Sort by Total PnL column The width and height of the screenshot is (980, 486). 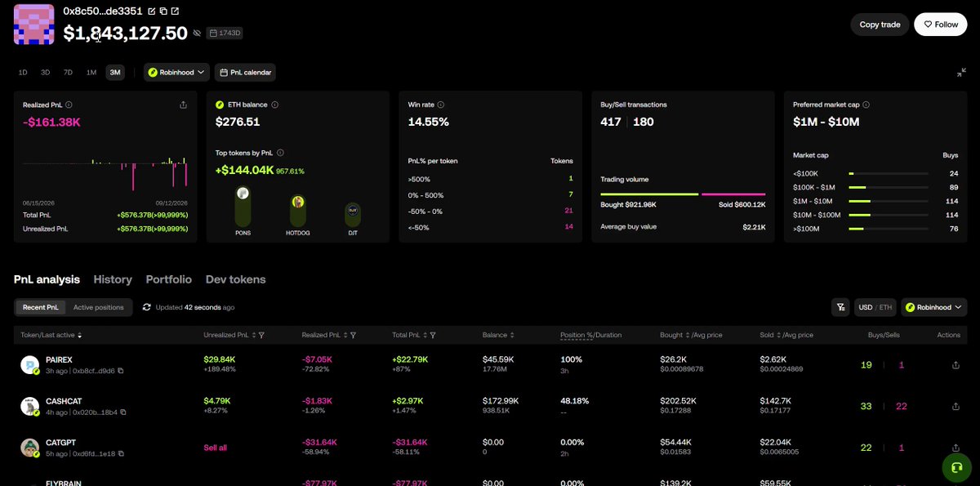click(x=425, y=335)
